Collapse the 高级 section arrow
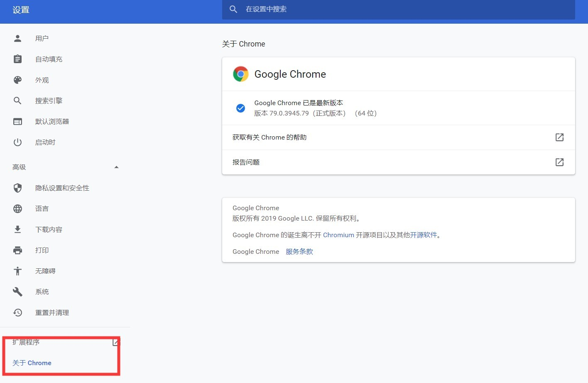This screenshot has width=588, height=383. coord(116,167)
